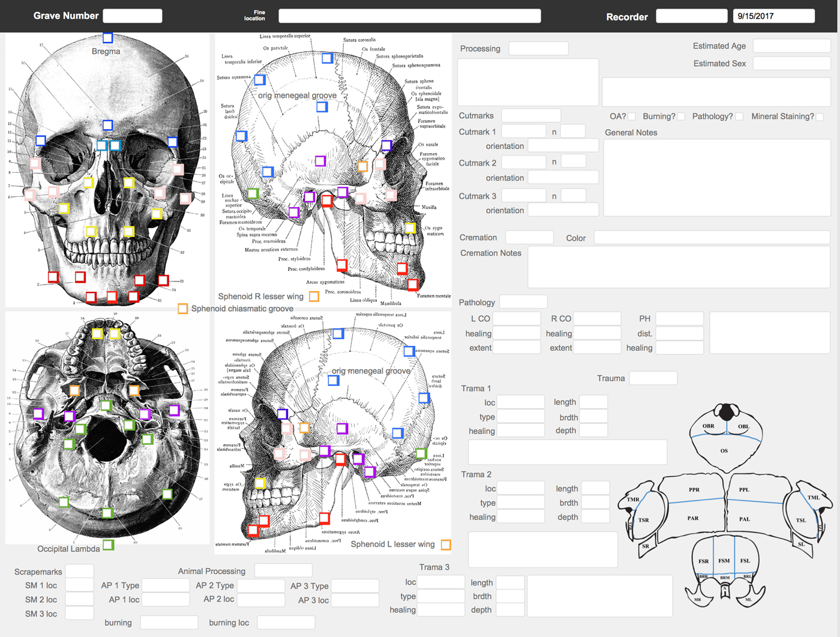Check the Sphenoid R lesser wing marker
840x637 pixels.
tap(314, 296)
